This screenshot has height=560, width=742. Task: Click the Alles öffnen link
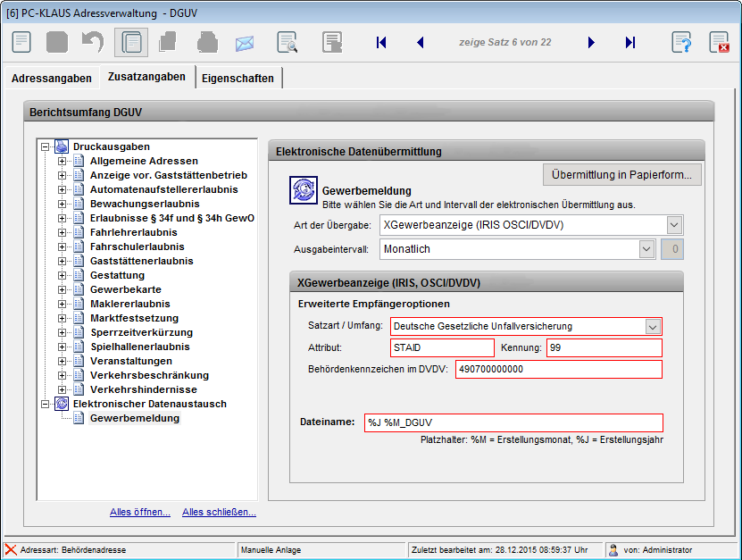140,512
